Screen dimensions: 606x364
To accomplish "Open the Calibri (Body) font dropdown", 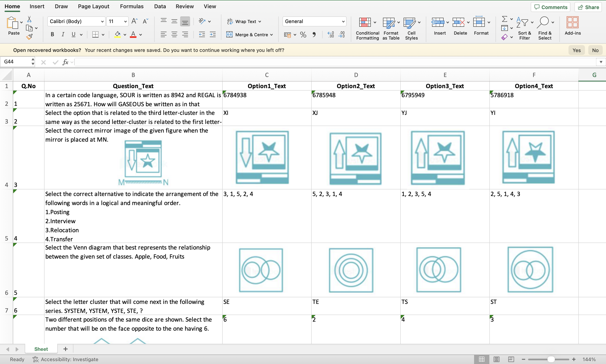I will click(102, 22).
